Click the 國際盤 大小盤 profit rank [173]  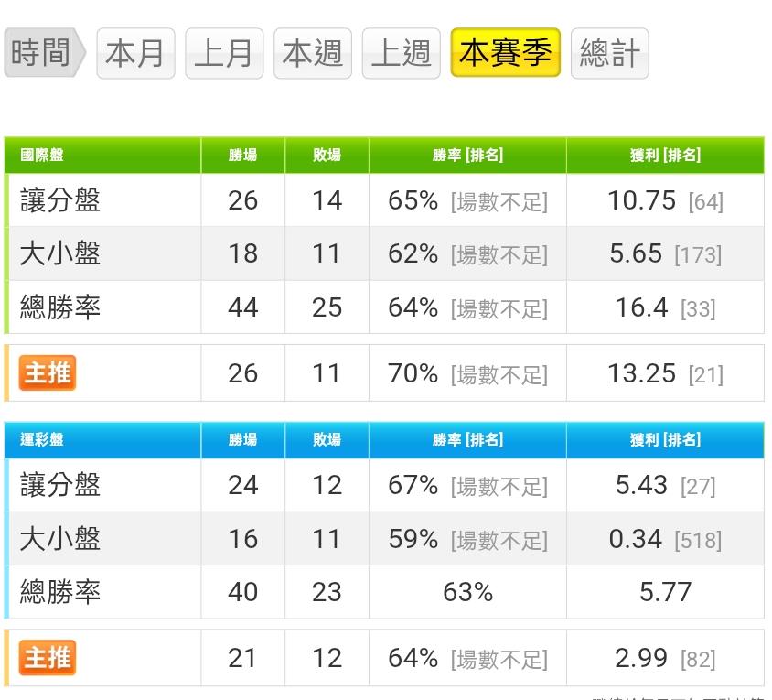coord(698,255)
